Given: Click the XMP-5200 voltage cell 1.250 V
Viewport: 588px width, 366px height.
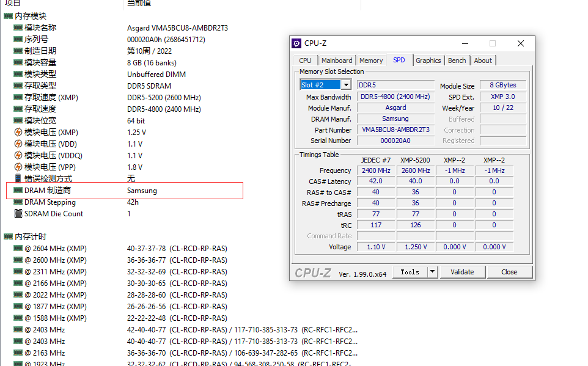Looking at the screenshot, I should [x=416, y=247].
